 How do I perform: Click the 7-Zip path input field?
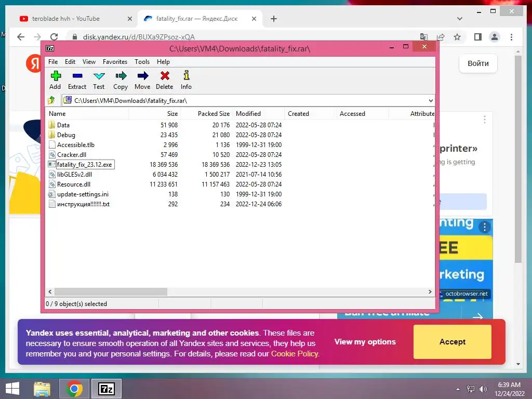244,100
